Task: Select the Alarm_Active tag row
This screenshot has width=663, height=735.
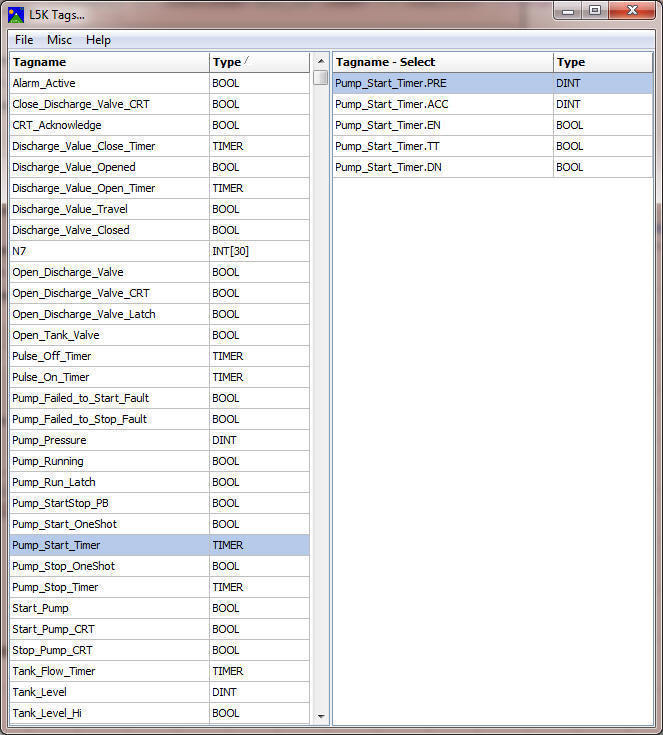Action: click(159, 83)
